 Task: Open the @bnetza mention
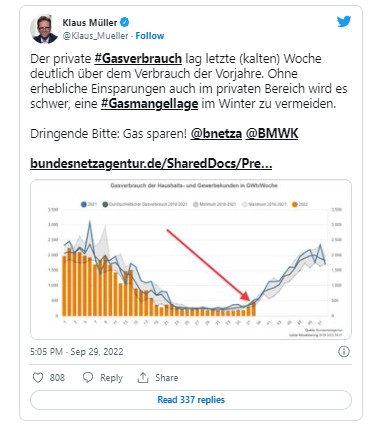click(216, 134)
